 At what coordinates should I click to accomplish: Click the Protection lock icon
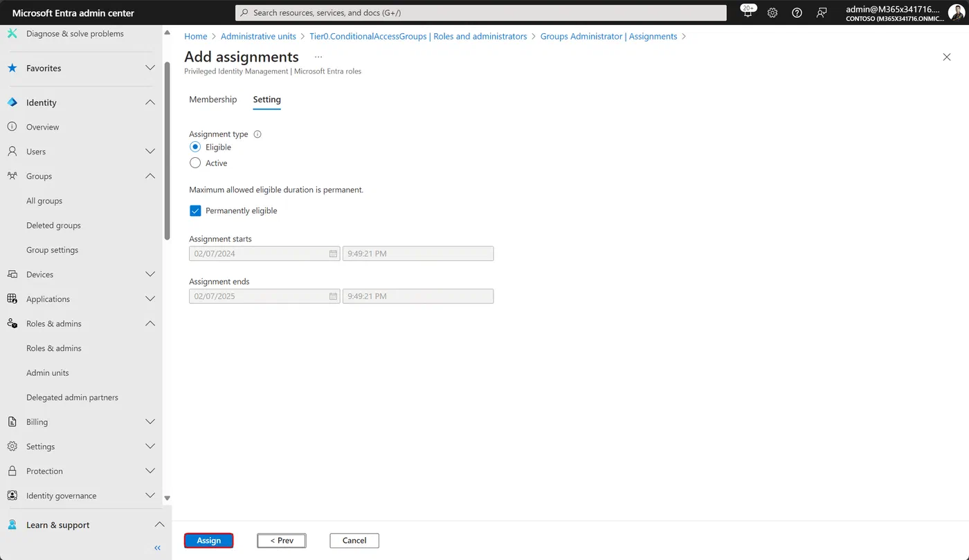[x=12, y=471]
